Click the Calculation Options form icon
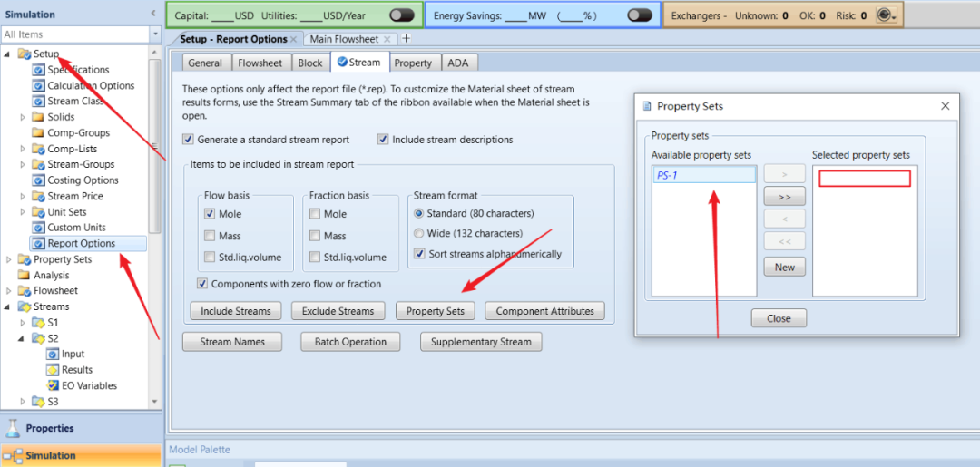This screenshot has width=980, height=467. [x=38, y=85]
